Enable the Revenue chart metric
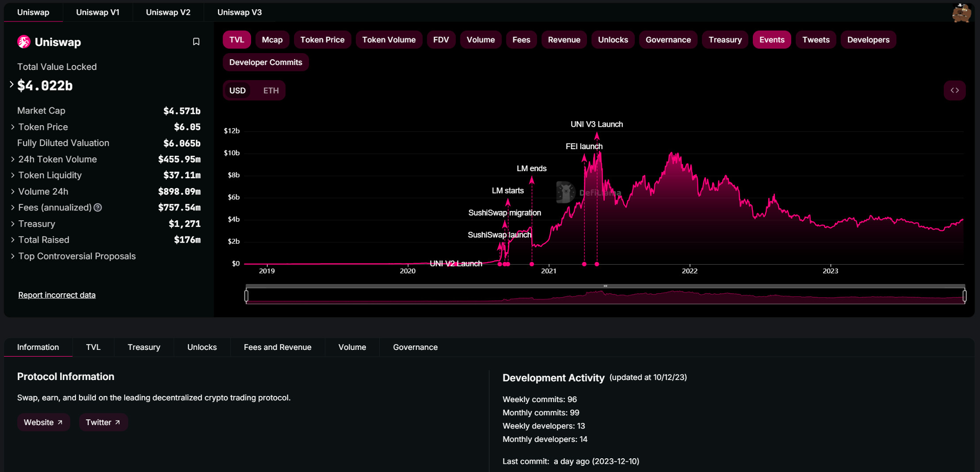The image size is (980, 472). [564, 40]
